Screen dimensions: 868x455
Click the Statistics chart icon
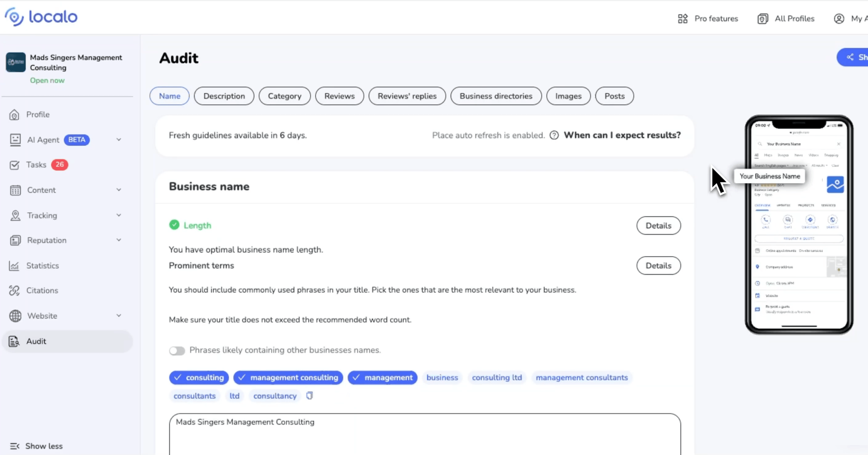pos(15,265)
